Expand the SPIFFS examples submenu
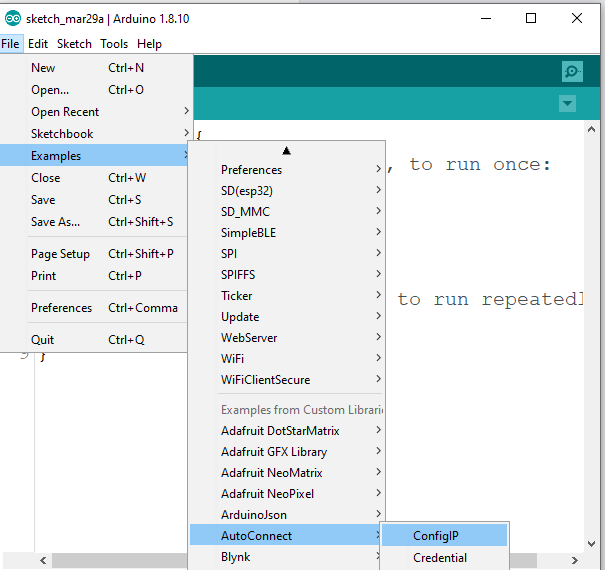Screen dimensions: 605x570 point(287,275)
